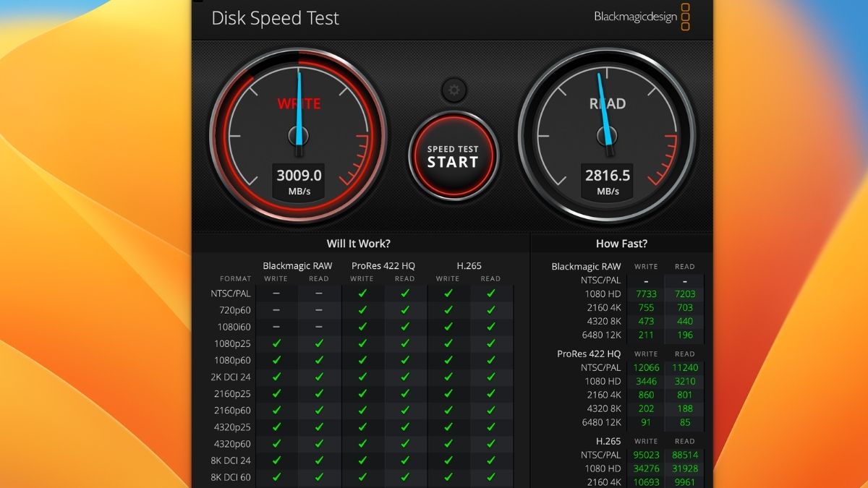
Task: Click the 8K DCI 60 row label
Action: [231, 477]
